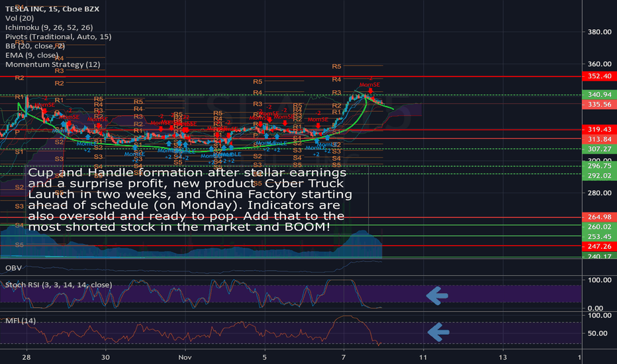Click the 11 date on time axis
617x364 pixels.
(423, 357)
